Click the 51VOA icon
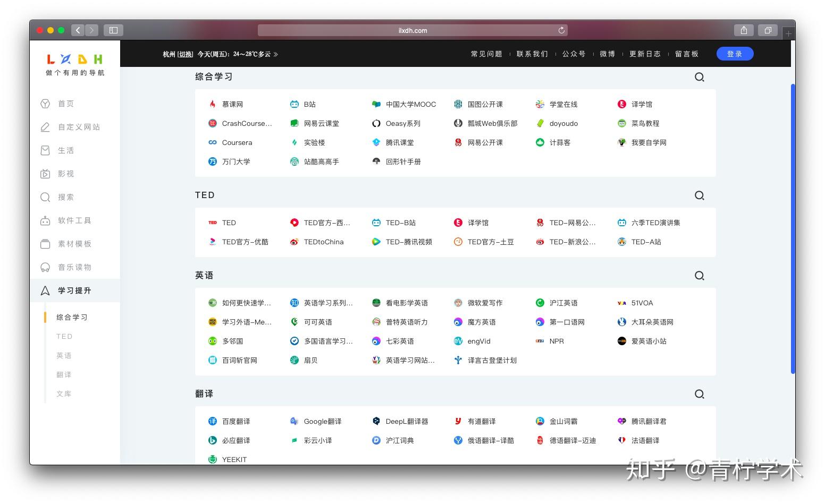 tap(622, 303)
